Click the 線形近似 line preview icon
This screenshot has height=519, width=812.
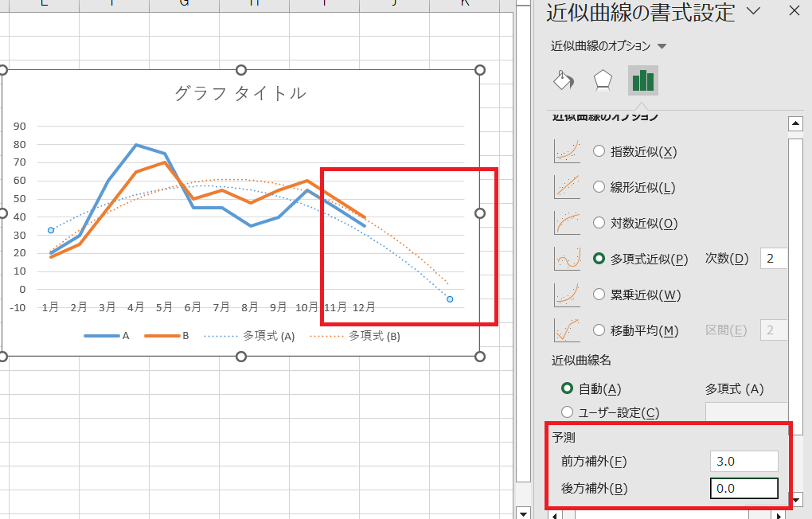click(x=566, y=186)
